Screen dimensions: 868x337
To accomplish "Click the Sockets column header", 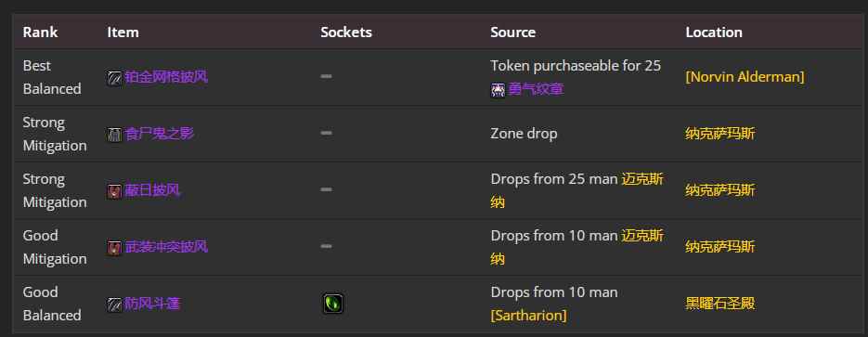I will pos(346,32).
